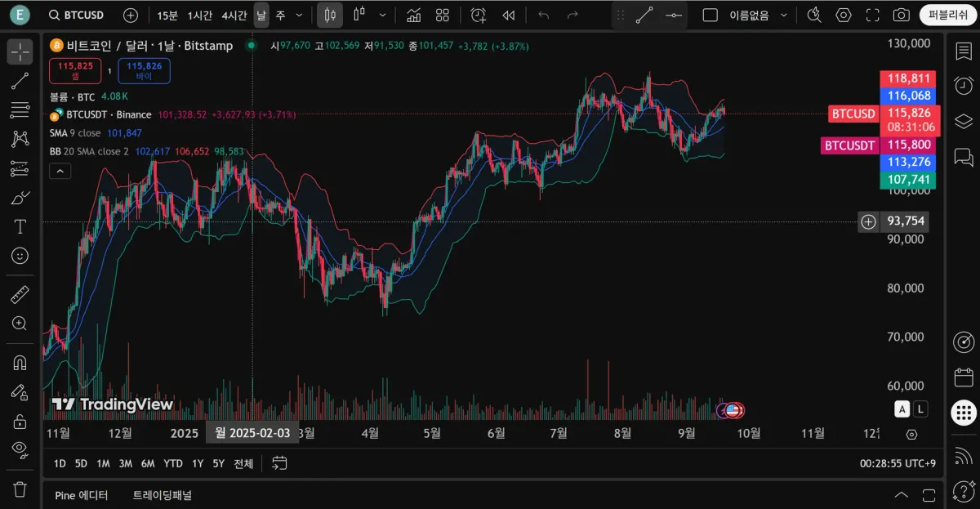Screen dimensions: 980x509
Task: Click the 퍼블리쉬 publish button
Action: [x=947, y=15]
